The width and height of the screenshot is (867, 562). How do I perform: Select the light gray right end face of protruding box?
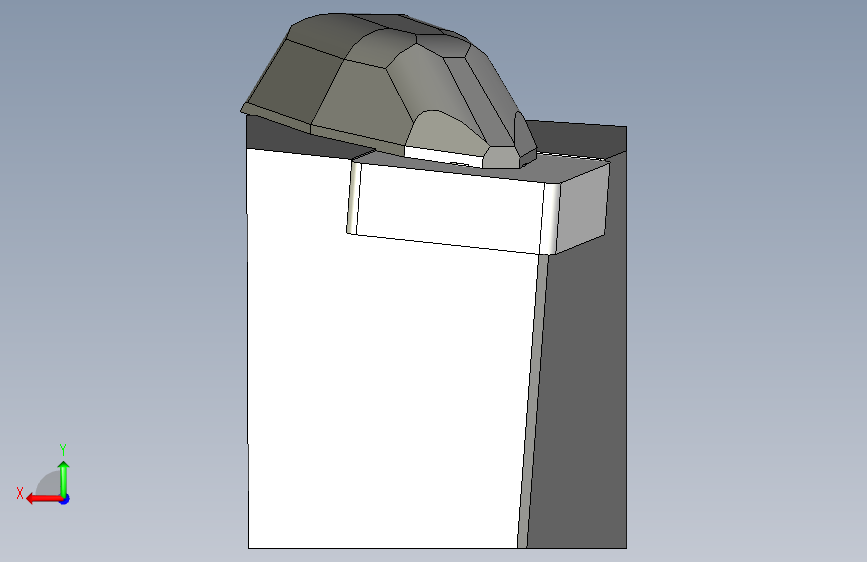click(x=582, y=207)
